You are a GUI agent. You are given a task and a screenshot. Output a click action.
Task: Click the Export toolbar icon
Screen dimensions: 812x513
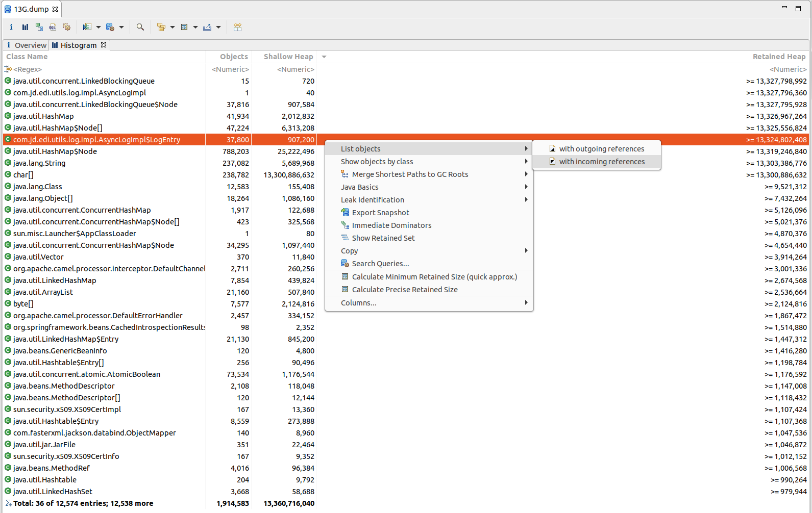(207, 27)
